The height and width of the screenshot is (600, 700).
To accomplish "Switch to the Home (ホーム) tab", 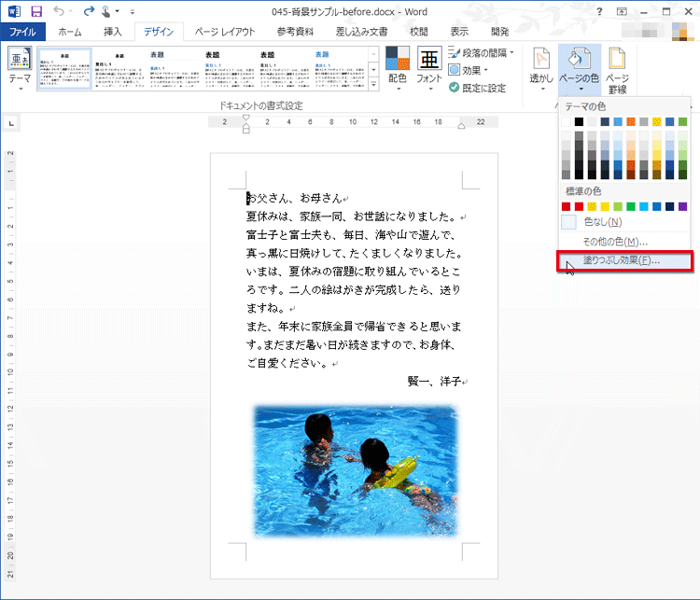I will pos(70,32).
